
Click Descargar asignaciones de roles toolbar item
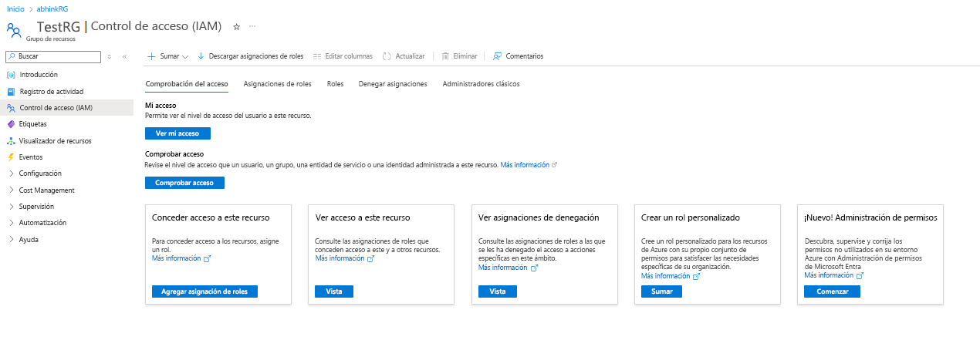point(250,56)
